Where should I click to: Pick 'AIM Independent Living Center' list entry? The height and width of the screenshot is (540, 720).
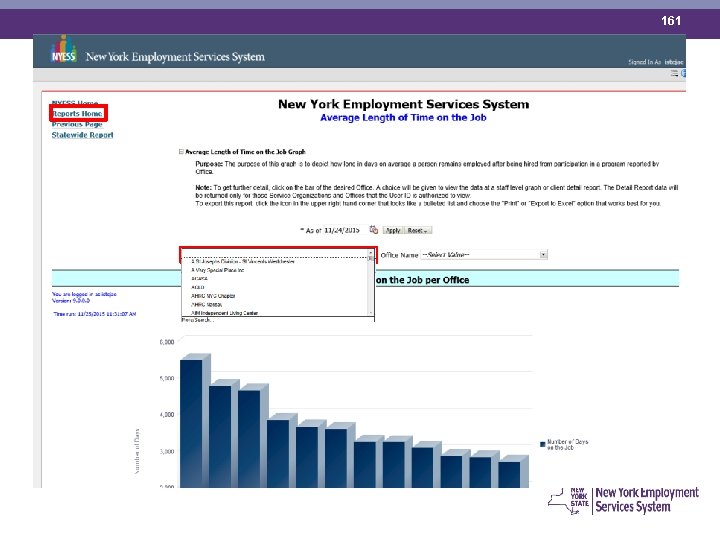pos(225,313)
